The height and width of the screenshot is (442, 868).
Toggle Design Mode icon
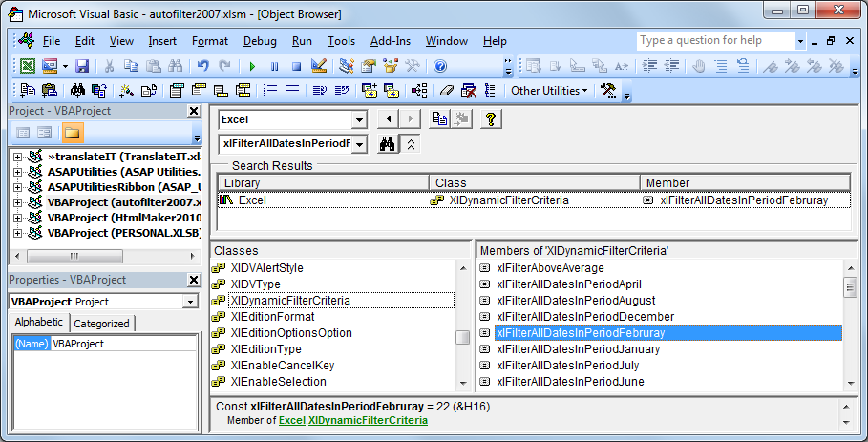(x=318, y=67)
